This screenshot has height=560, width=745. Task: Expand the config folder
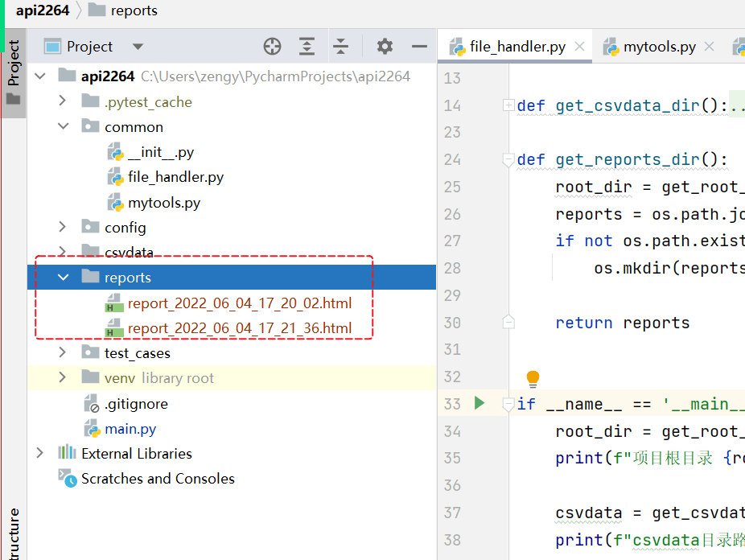[62, 227]
